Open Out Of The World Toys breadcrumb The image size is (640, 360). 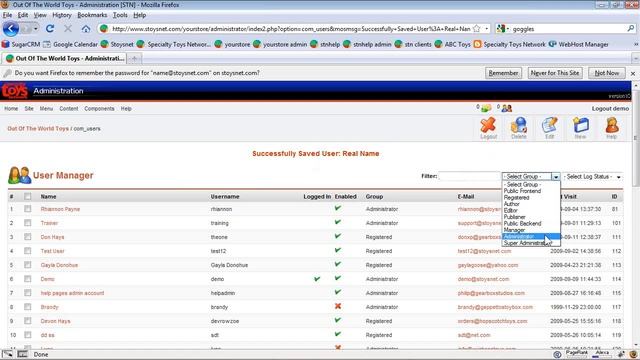38,129
